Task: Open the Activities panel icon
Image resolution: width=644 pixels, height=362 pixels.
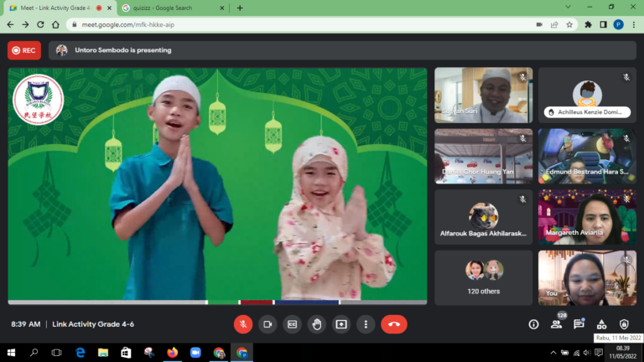Action: (601, 324)
